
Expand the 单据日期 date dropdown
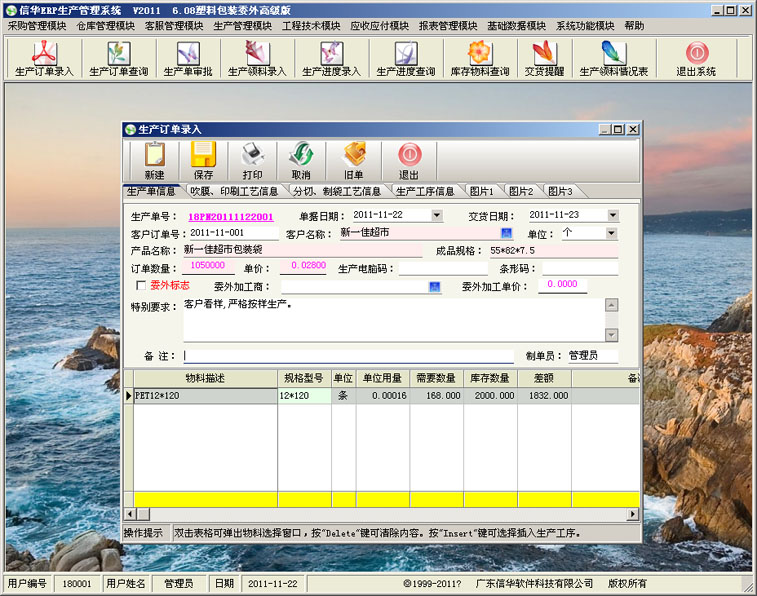(x=436, y=215)
